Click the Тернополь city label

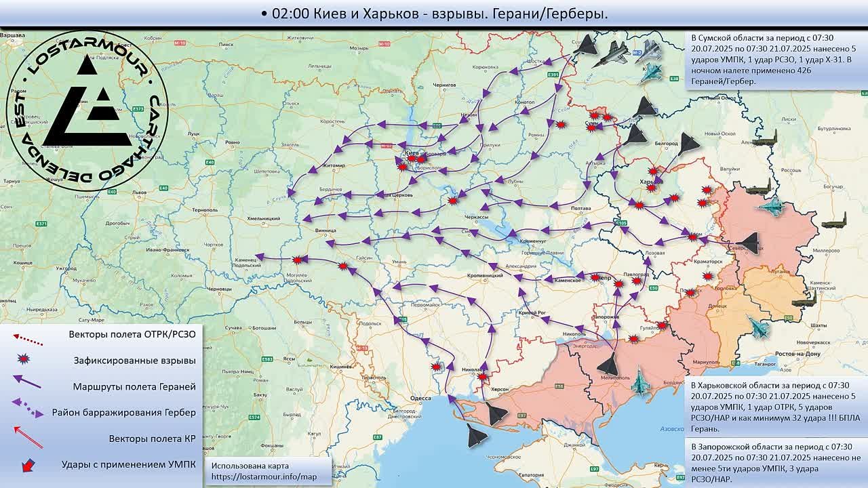coord(205,211)
